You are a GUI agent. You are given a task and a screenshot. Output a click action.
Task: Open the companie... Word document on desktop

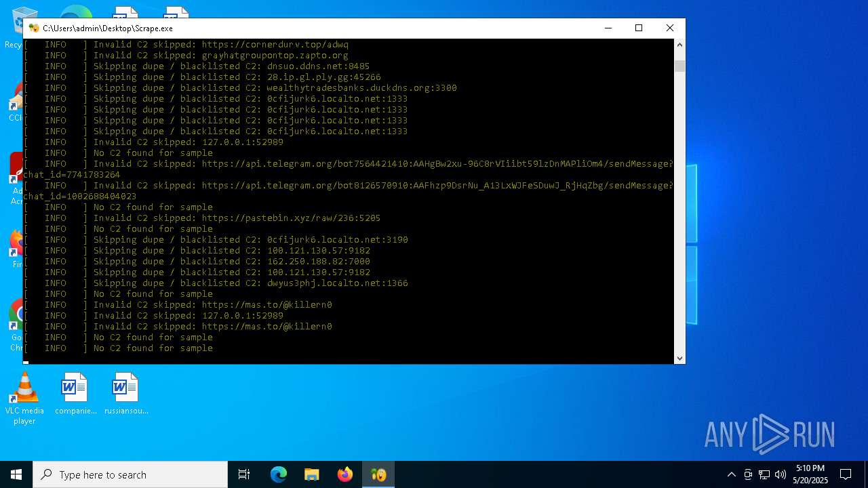[75, 394]
